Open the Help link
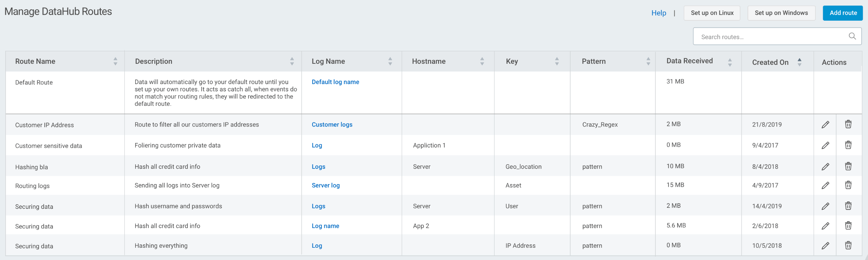Viewport: 868px width, 260px height. click(659, 13)
